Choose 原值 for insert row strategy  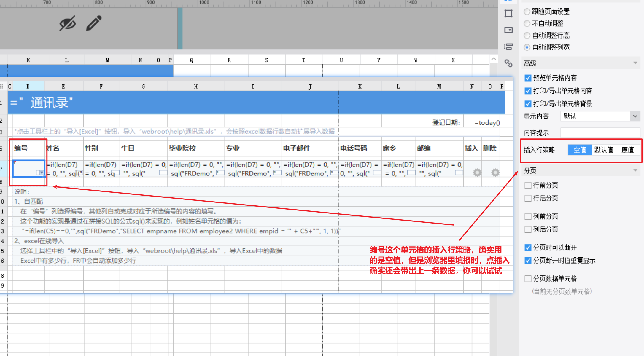tap(628, 150)
